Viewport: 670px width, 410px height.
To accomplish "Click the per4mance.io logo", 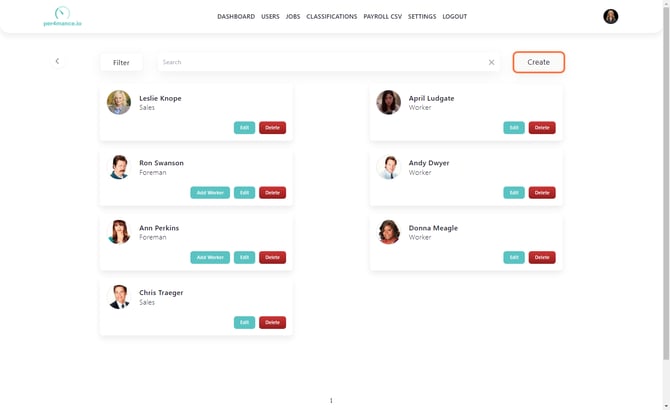I will tap(62, 16).
